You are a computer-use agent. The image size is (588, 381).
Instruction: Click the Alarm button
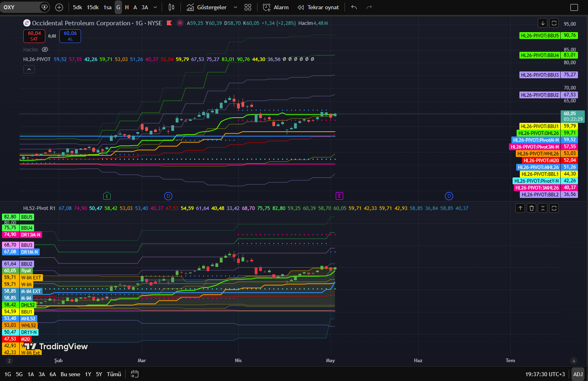pyautogui.click(x=276, y=7)
